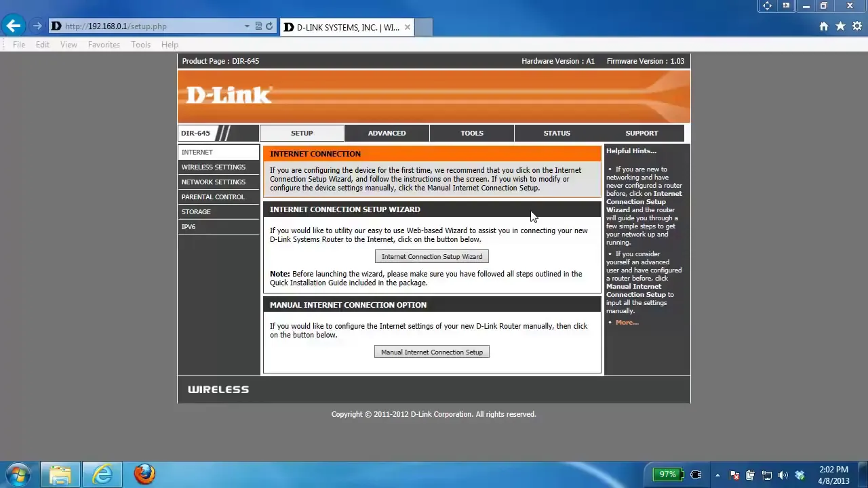The width and height of the screenshot is (868, 488).
Task: Launch Firefox from the taskbar
Action: click(x=144, y=474)
